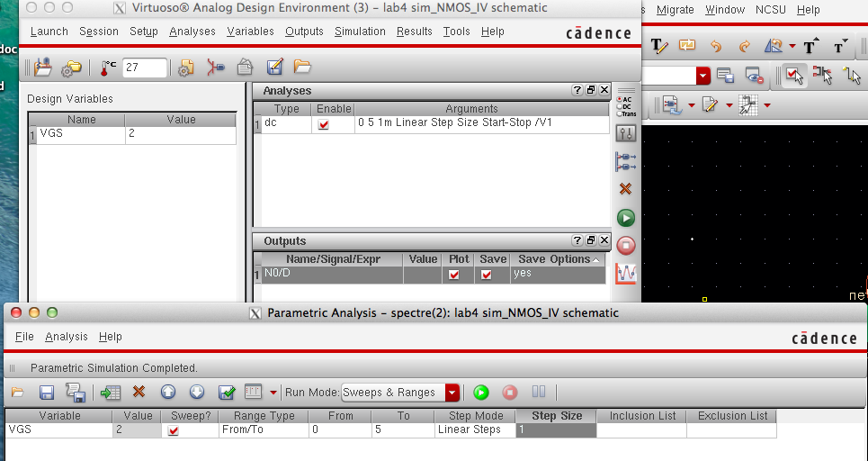
Task: Click the stacked documents icon in ADE toolbar
Action: (245, 68)
